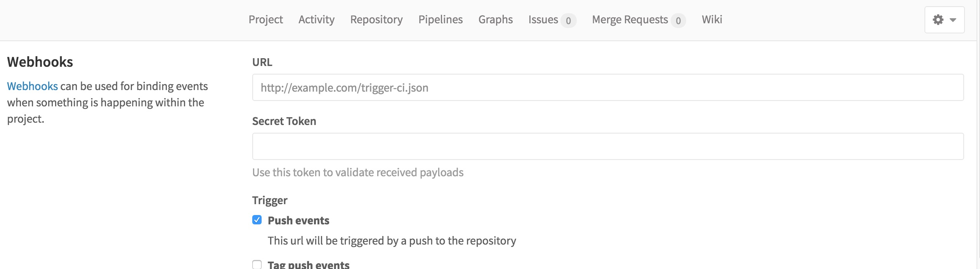Open the Merge Requests tab
The image size is (980, 269).
[x=630, y=19]
